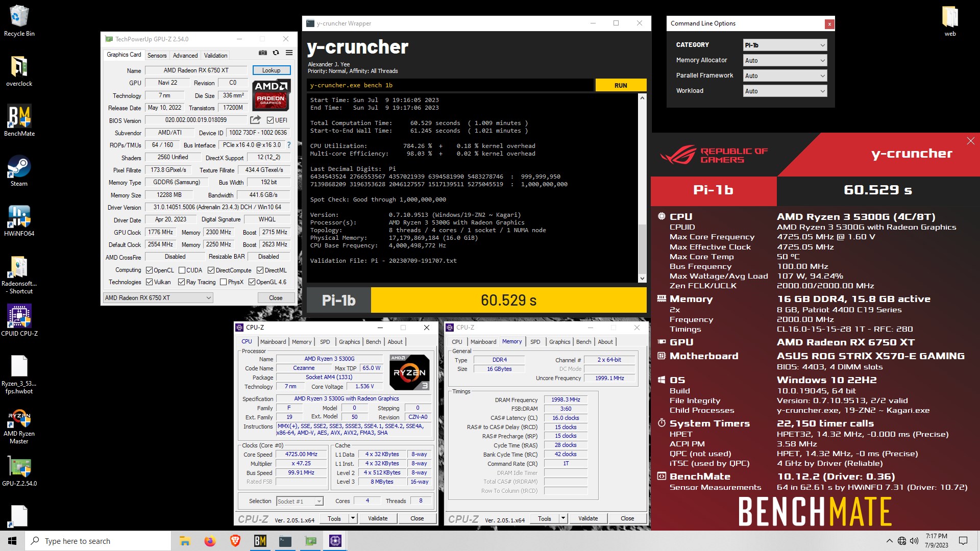Screen dimensions: 980x551
Task: Toggle DirectCompute checkbox in GPU-Z
Action: pyautogui.click(x=211, y=270)
